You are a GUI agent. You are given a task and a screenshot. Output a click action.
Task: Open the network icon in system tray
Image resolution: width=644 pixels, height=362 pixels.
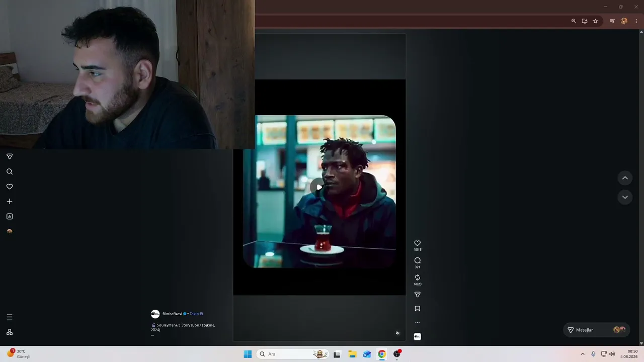tap(604, 354)
